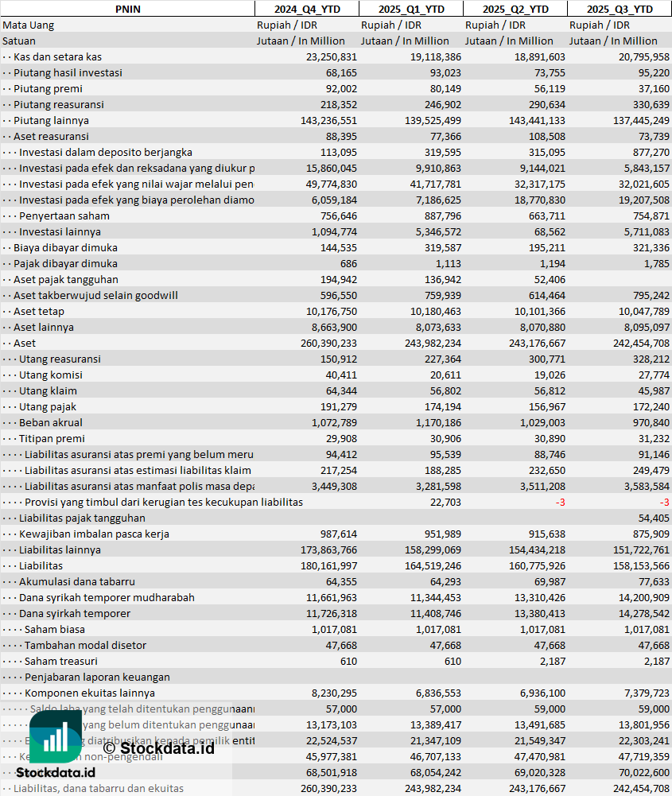Select the Aset total row label

(x=25, y=344)
